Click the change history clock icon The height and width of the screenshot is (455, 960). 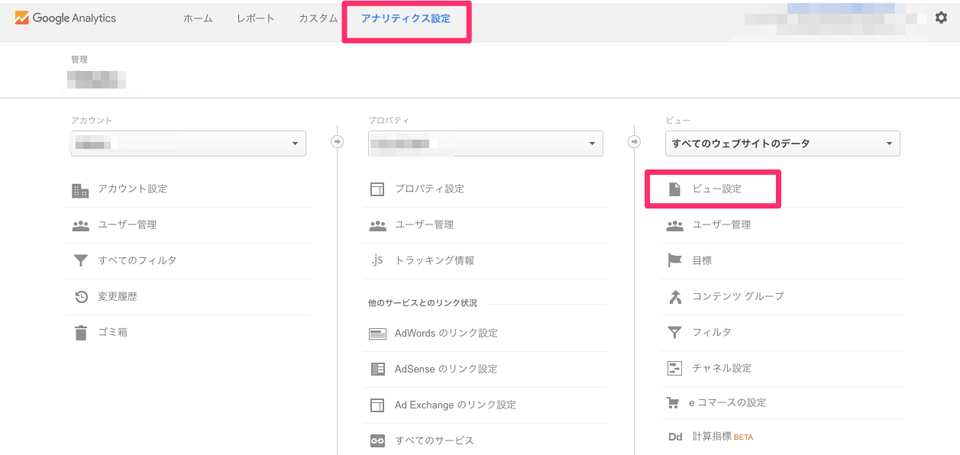(x=81, y=296)
